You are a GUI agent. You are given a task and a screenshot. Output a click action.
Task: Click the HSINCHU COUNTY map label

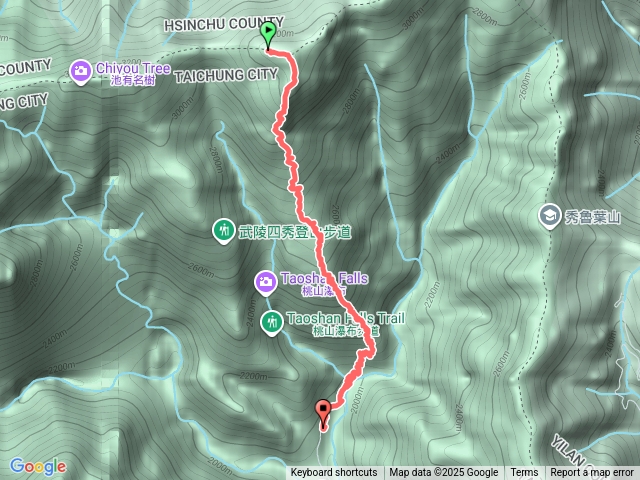pos(224,24)
